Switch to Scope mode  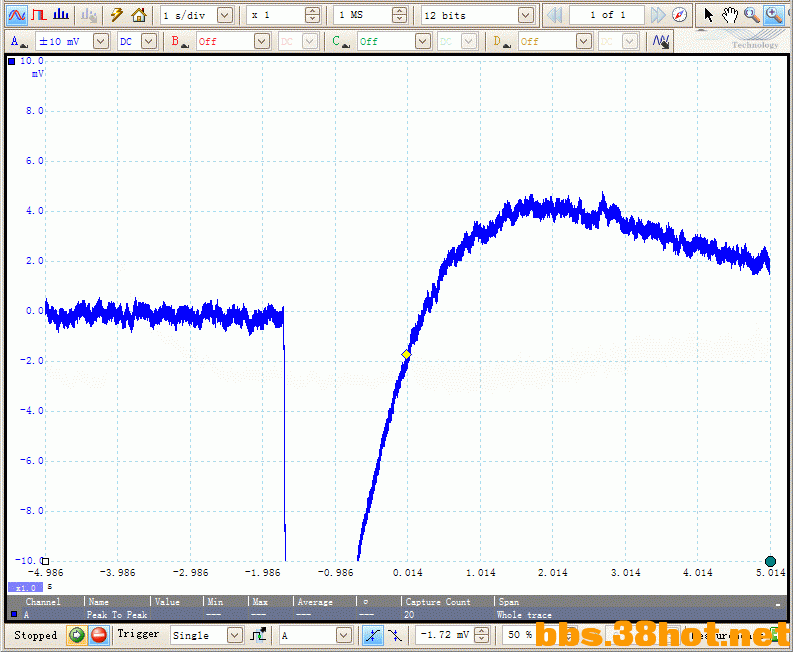[16, 15]
